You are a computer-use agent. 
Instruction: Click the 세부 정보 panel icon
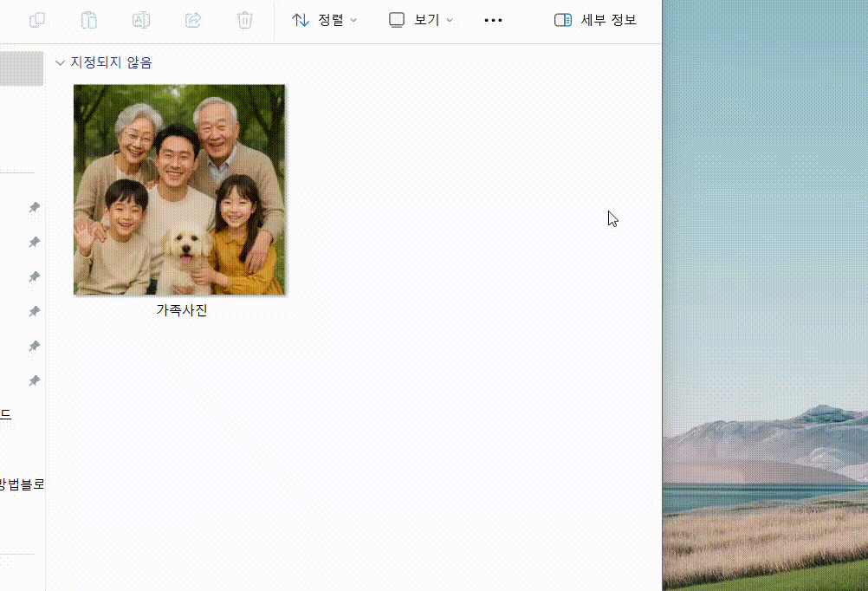[x=562, y=20]
